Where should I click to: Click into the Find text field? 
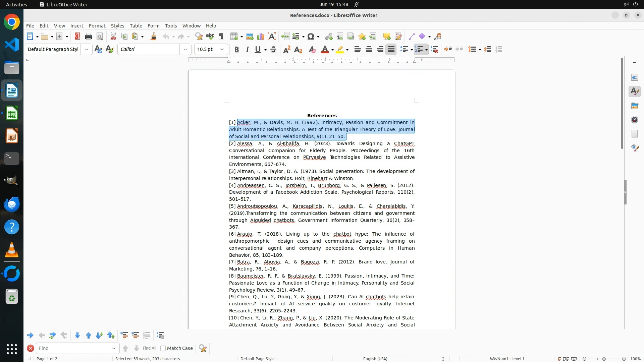(72, 348)
